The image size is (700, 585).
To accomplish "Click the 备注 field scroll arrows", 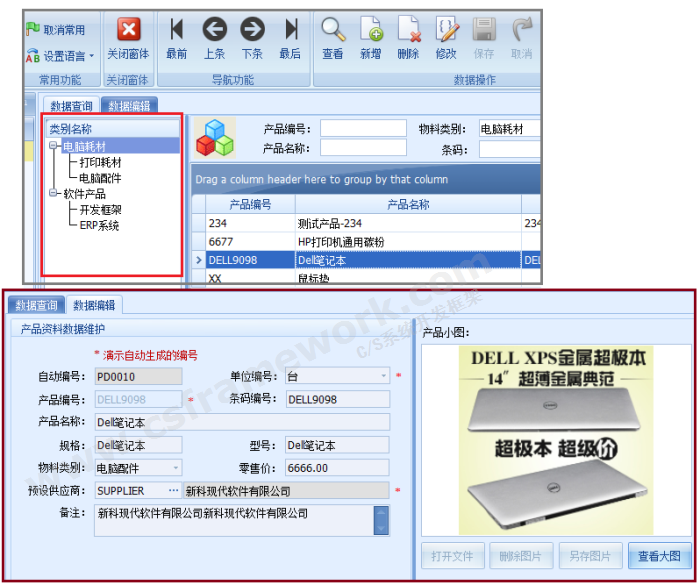I will pyautogui.click(x=380, y=519).
